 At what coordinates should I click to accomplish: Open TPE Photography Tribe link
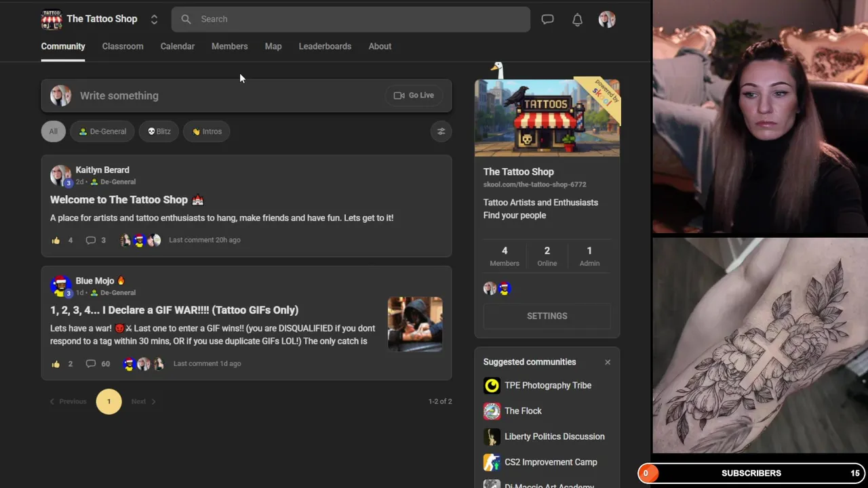point(548,386)
